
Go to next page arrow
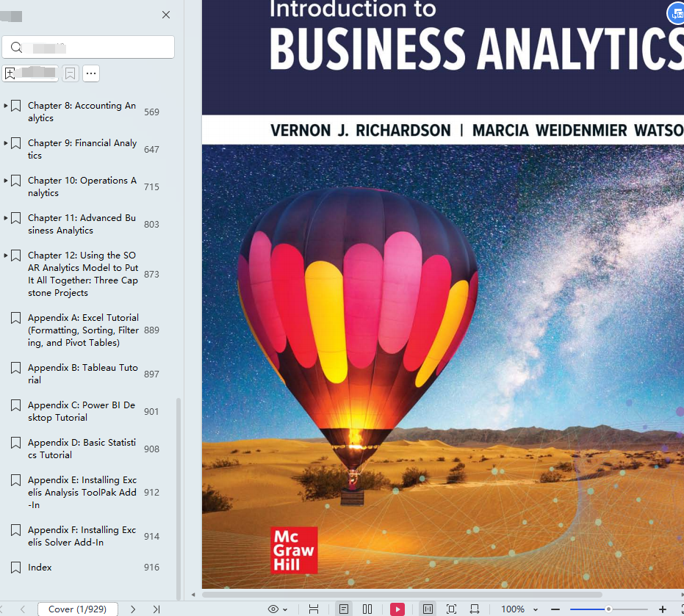(x=133, y=609)
